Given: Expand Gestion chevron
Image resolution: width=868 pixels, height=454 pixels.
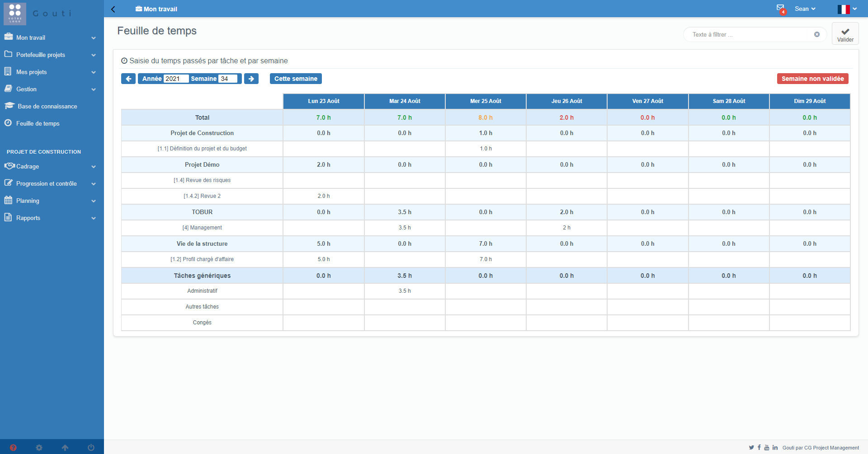Looking at the screenshot, I should (x=94, y=89).
